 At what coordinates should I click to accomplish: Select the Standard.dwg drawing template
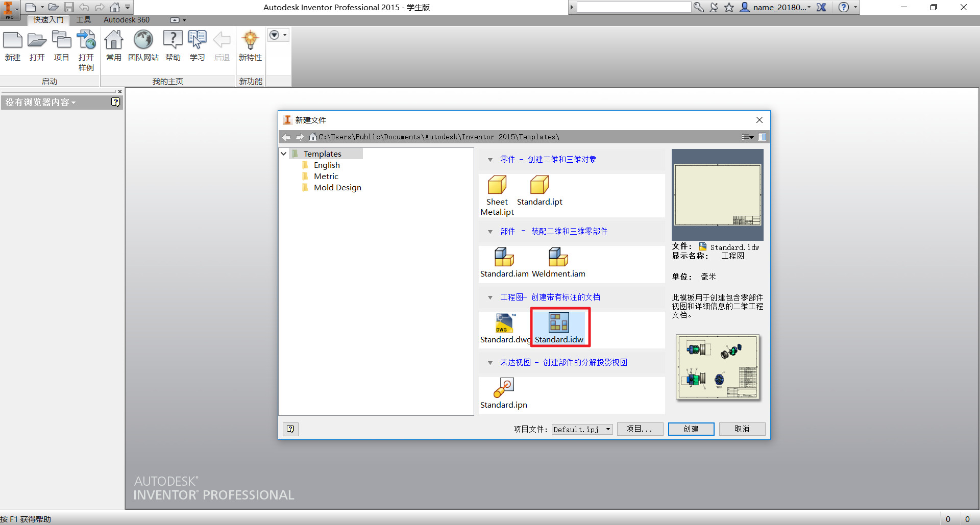coord(505,329)
